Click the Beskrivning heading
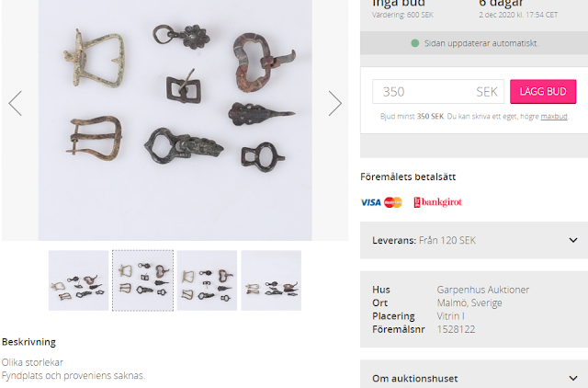Image resolution: width=588 pixels, height=388 pixels. click(x=28, y=342)
